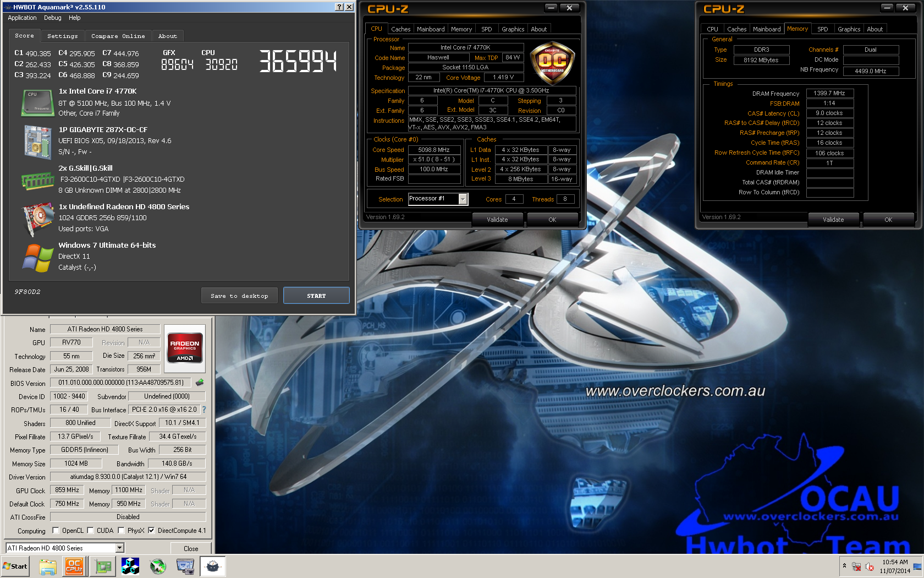Viewport: 924px width, 578px height.
Task: Enable the CUDA checkbox
Action: [x=90, y=531]
